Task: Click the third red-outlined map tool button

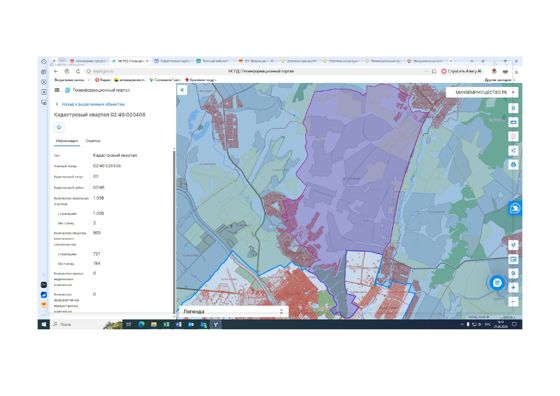Action: [x=513, y=136]
